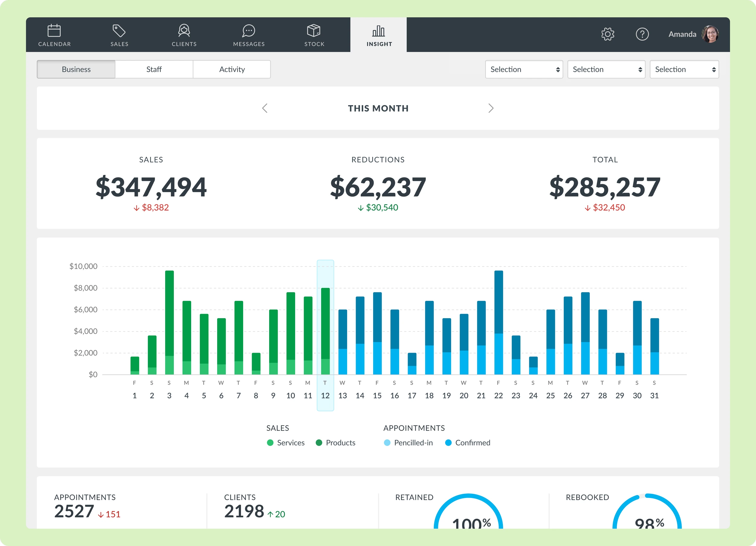The height and width of the screenshot is (546, 756).
Task: Click the bar for day 22
Action: point(499,322)
